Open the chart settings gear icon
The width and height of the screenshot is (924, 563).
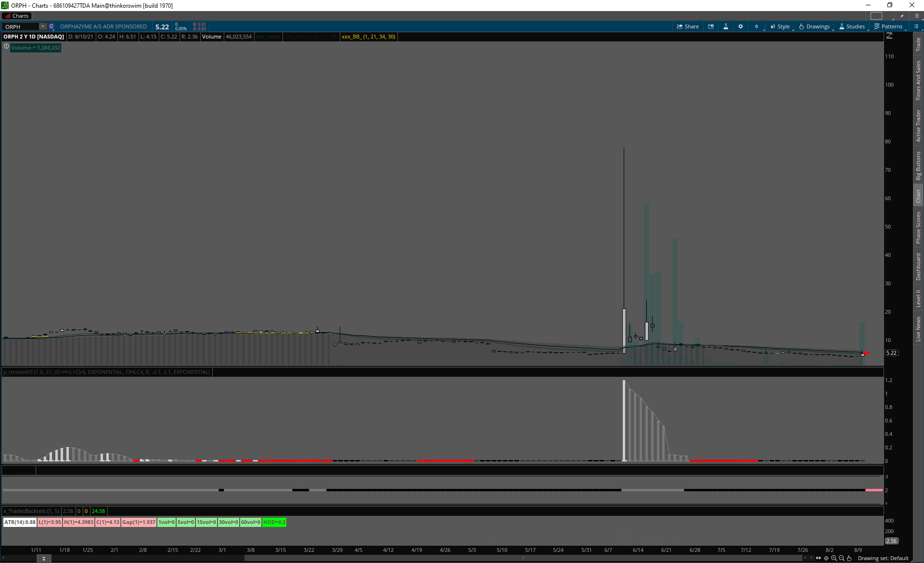[x=741, y=26]
